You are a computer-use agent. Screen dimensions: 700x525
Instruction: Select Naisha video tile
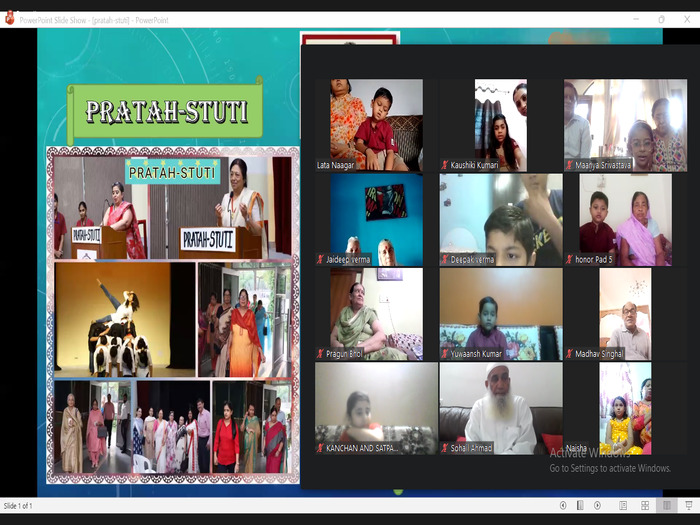625,408
